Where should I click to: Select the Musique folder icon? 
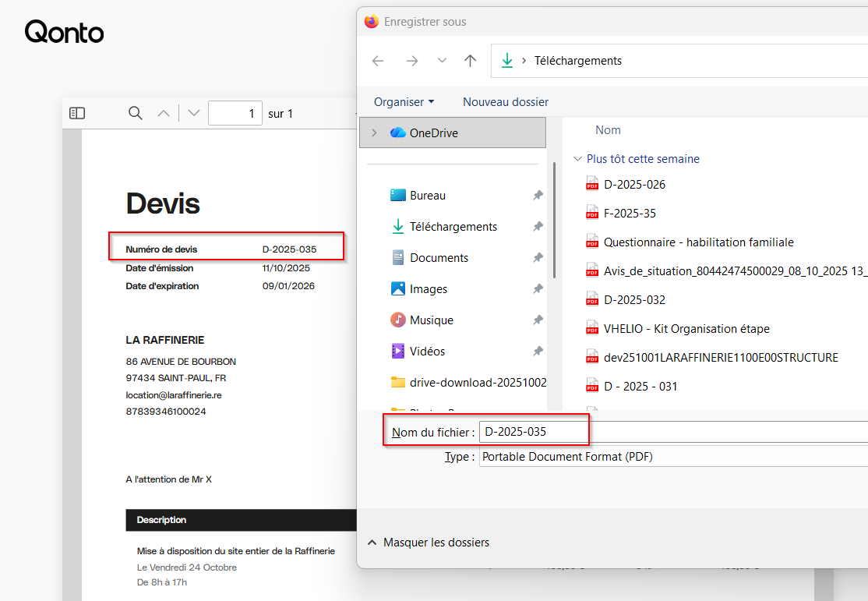[398, 320]
